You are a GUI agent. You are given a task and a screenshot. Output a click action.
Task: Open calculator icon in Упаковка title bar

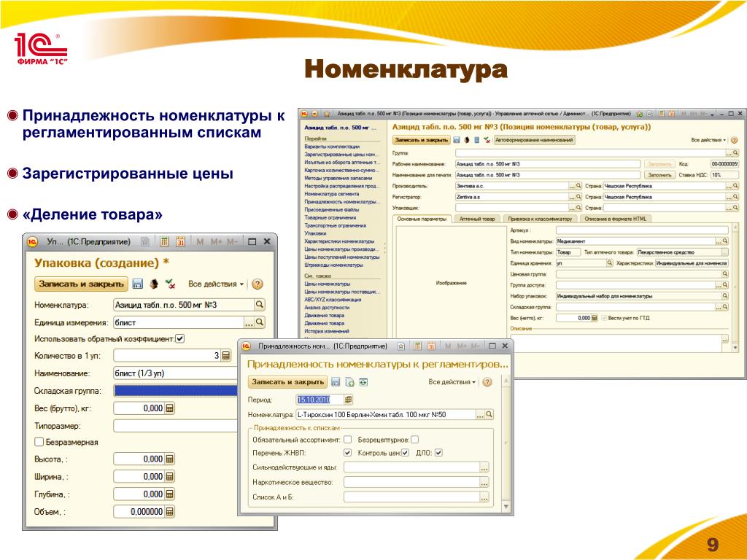pos(164,241)
